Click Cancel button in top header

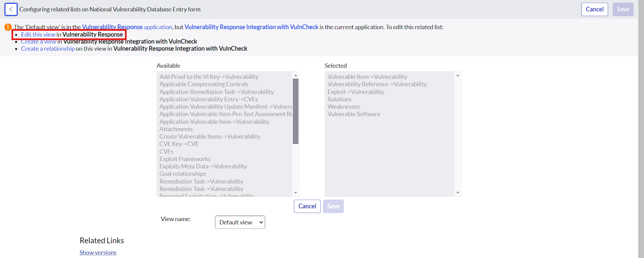coord(594,9)
